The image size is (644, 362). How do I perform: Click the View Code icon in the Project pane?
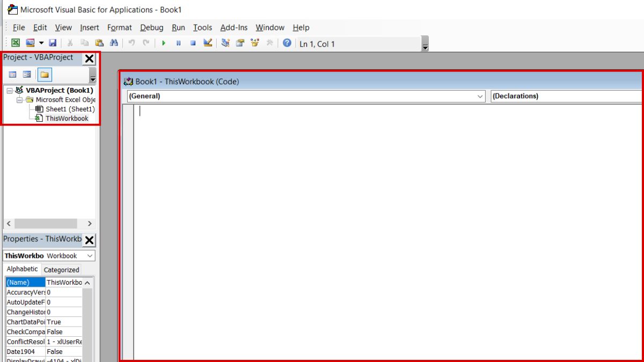[x=13, y=75]
